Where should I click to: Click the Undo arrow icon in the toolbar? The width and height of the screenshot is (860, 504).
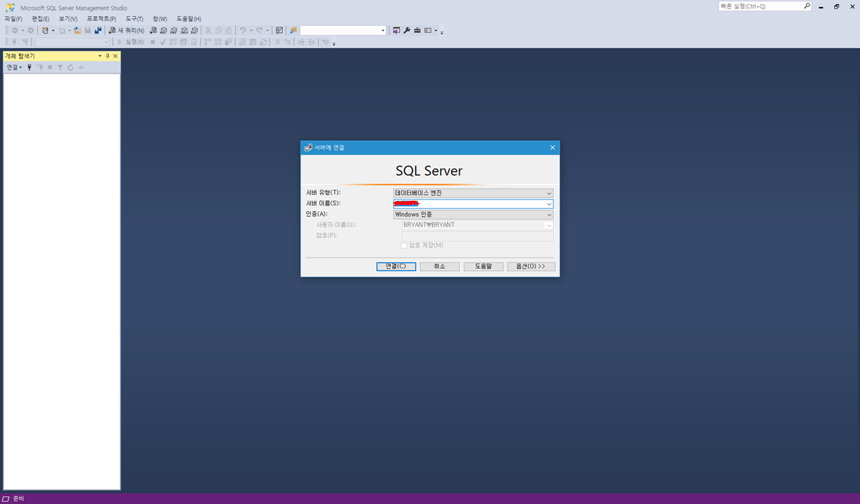click(x=242, y=31)
